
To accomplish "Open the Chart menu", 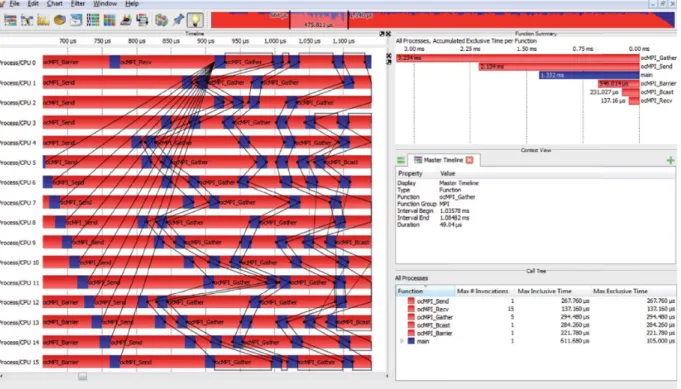I will 54,3.
